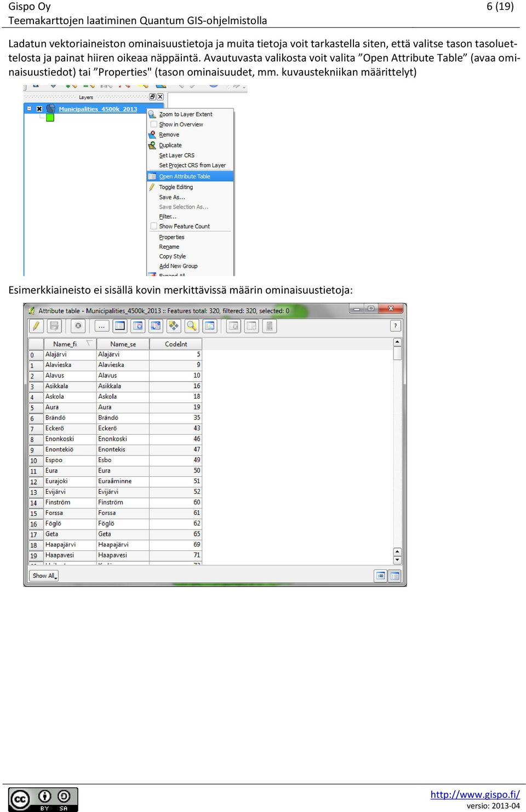
Task: Click the 'Föglö' cell in Name_fi column
Action: pyautogui.click(x=70, y=523)
